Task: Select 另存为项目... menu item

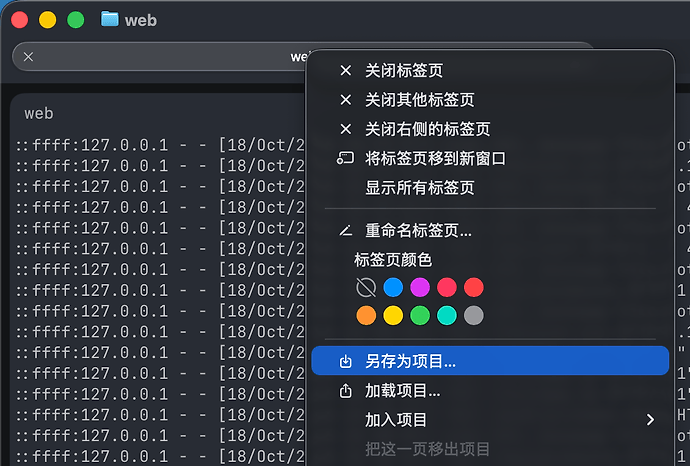Action: (x=490, y=361)
